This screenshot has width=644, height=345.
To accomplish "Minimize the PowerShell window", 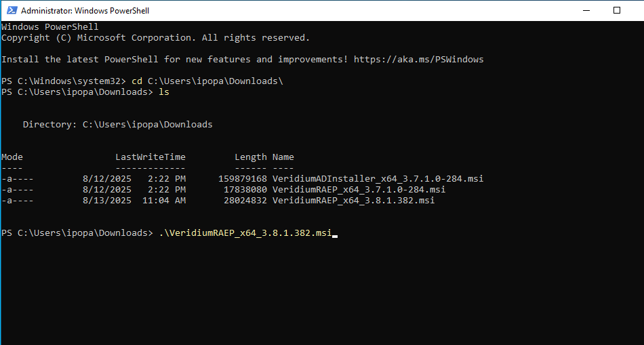I will 584,10.
